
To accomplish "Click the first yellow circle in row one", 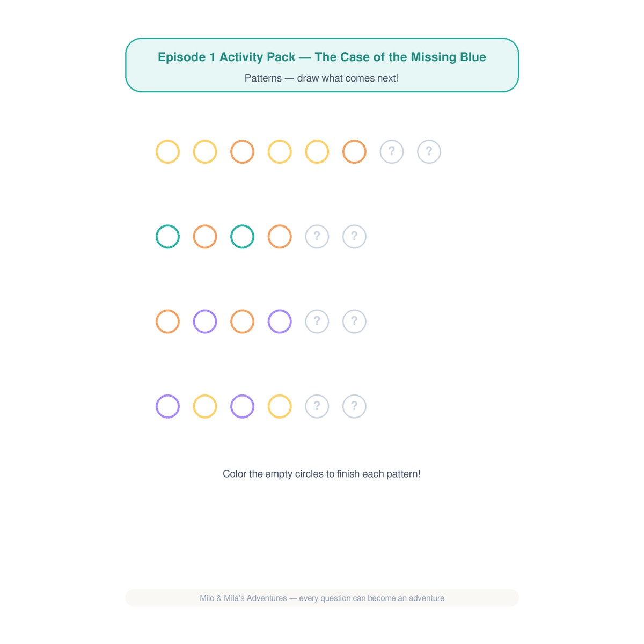I will (x=167, y=152).
